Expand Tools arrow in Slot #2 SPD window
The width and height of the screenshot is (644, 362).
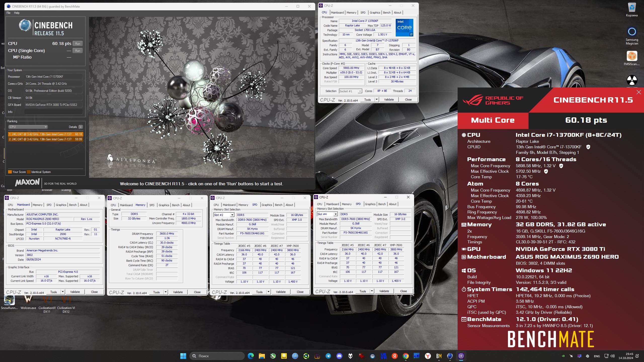pyautogui.click(x=268, y=292)
